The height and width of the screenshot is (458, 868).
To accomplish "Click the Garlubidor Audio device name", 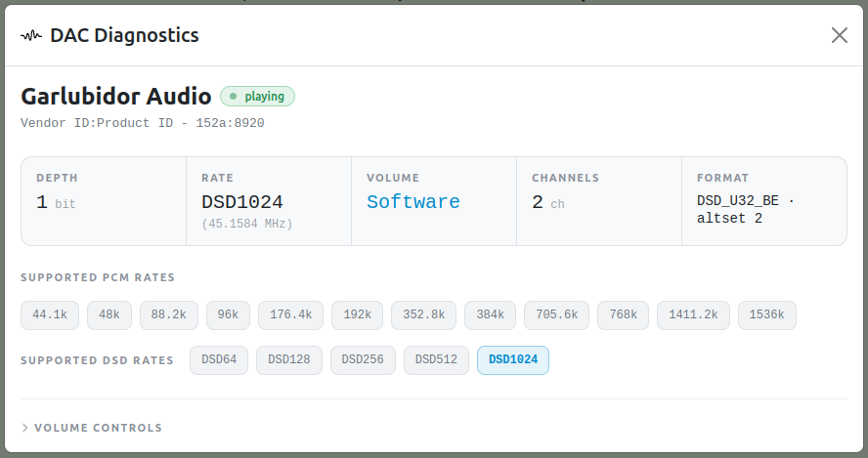I will 116,97.
